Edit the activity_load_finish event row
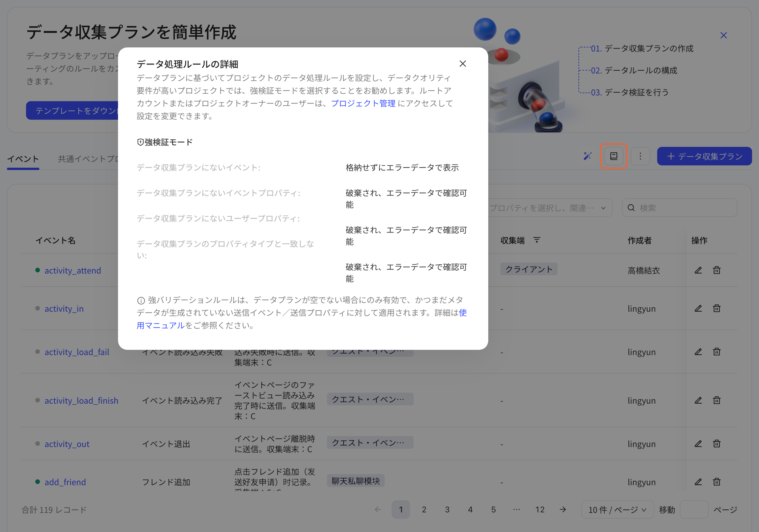The image size is (759, 532). (x=698, y=400)
